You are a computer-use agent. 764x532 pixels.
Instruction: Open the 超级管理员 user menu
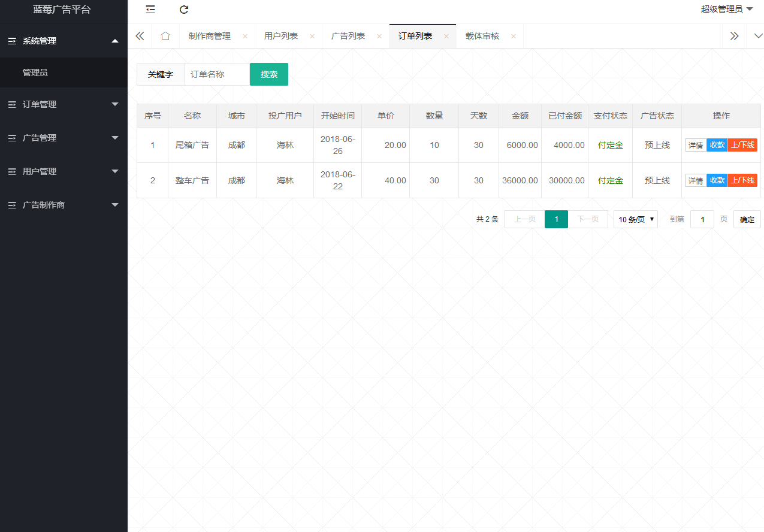coord(726,9)
